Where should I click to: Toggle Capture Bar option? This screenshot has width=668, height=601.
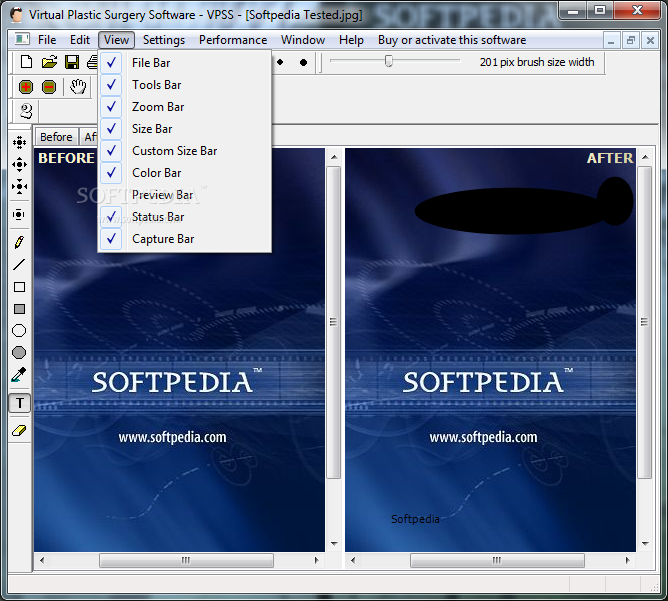coord(185,239)
